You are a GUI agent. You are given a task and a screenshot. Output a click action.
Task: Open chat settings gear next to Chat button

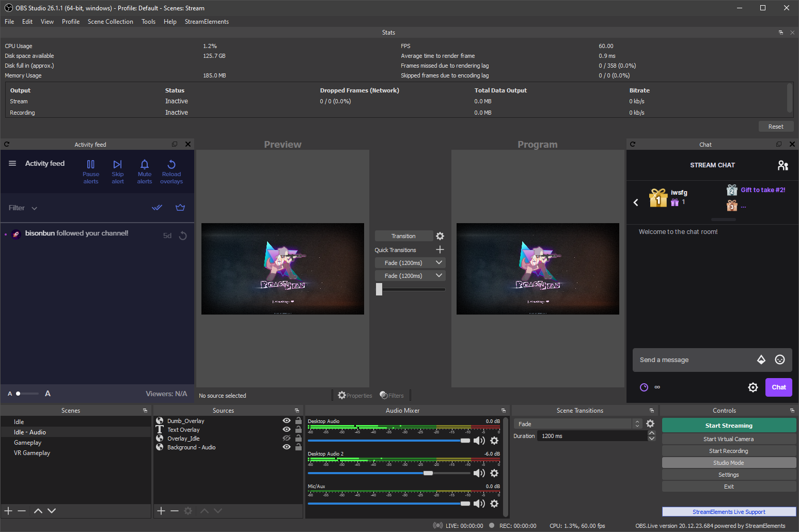753,387
